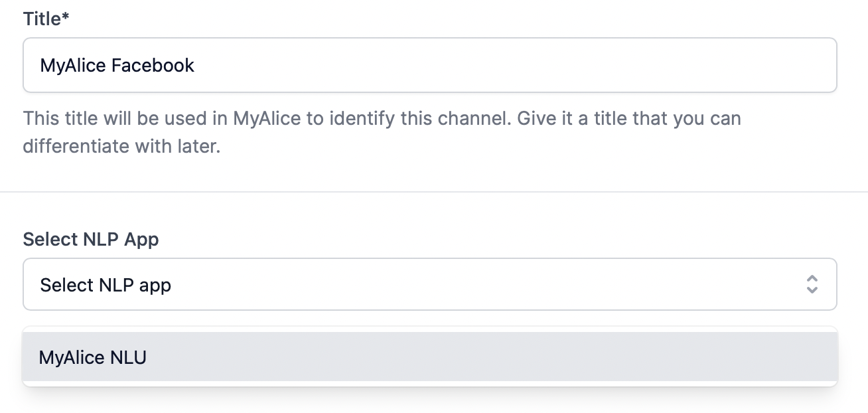Click the Select NLP app placeholder text
This screenshot has height=413, width=868.
click(x=106, y=285)
